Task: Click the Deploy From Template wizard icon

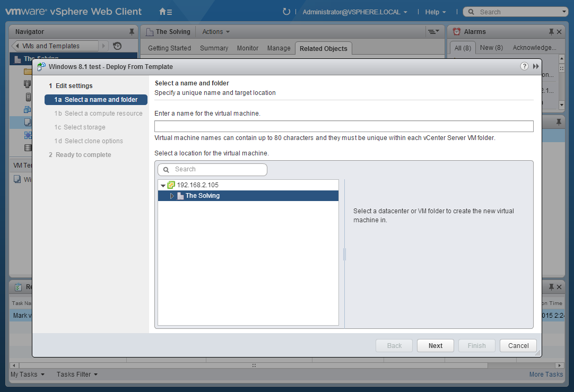Action: pyautogui.click(x=41, y=67)
